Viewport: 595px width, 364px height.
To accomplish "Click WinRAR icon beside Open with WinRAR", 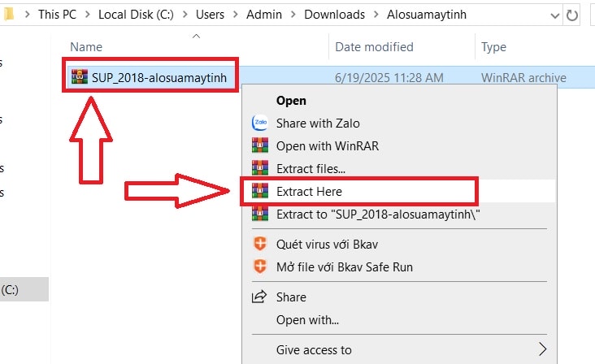I will 260,145.
